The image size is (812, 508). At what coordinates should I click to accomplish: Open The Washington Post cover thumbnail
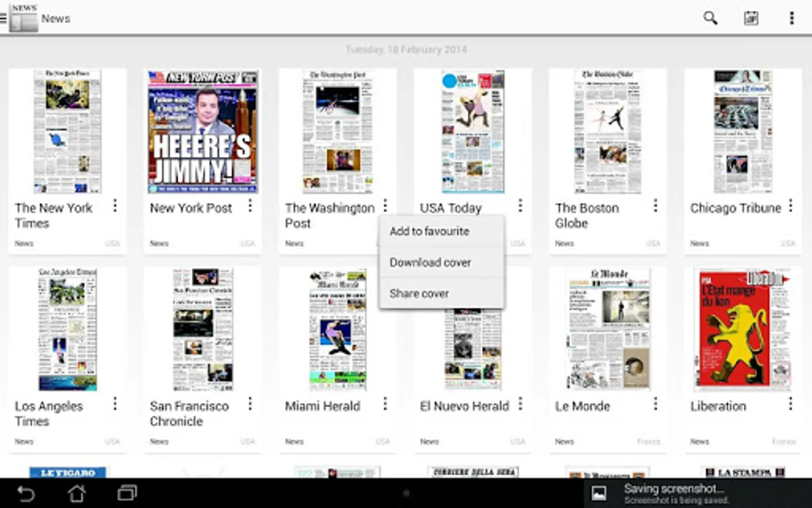pyautogui.click(x=338, y=132)
